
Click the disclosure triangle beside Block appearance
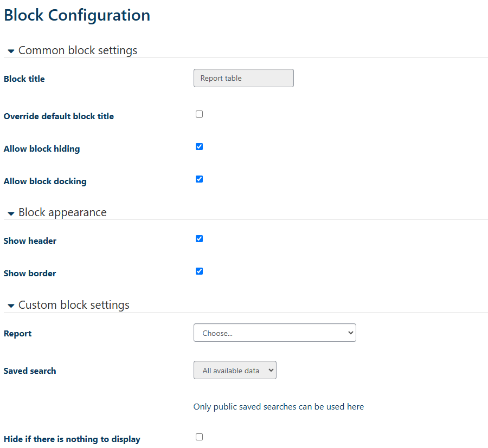(x=10, y=213)
